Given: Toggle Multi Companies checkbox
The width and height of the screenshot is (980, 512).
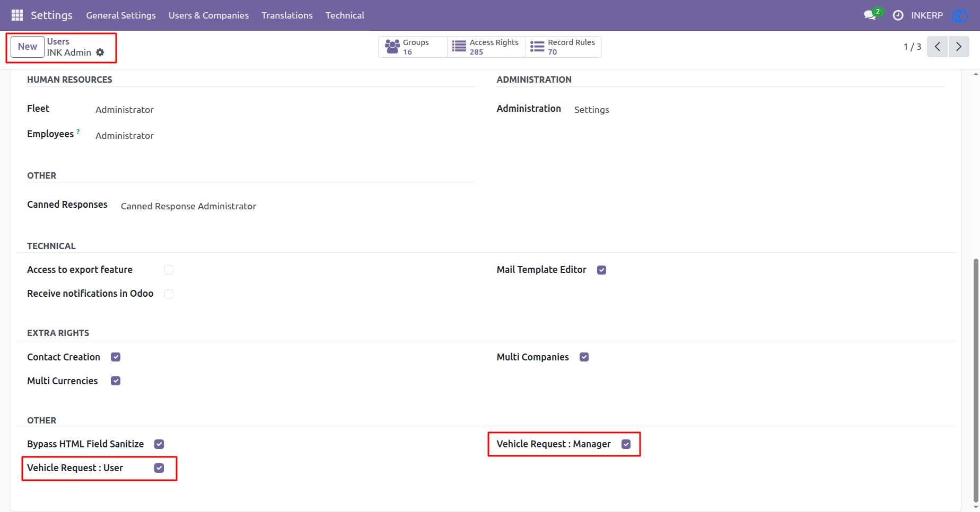Looking at the screenshot, I should pyautogui.click(x=584, y=357).
